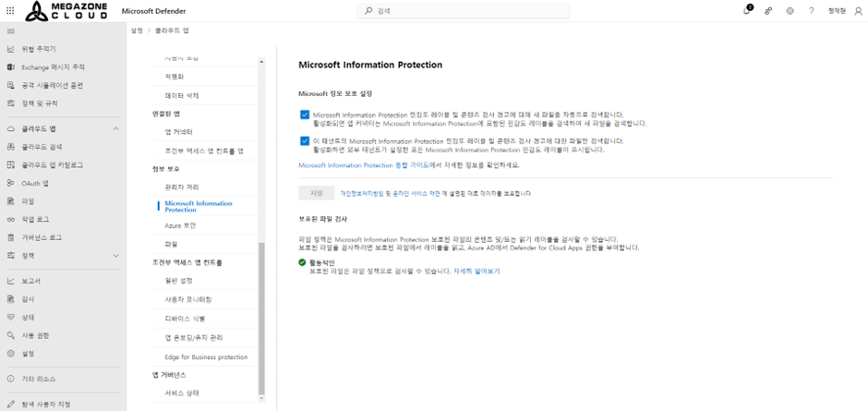The width and height of the screenshot is (868, 411).
Task: Uncheck the tenant-only label scan checkbox
Action: point(305,140)
